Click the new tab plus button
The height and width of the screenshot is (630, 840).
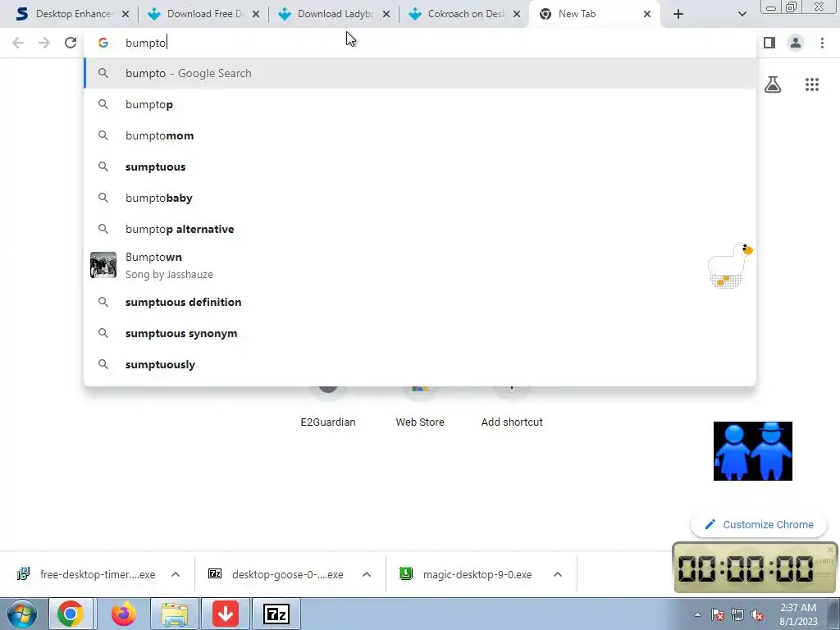678,15
